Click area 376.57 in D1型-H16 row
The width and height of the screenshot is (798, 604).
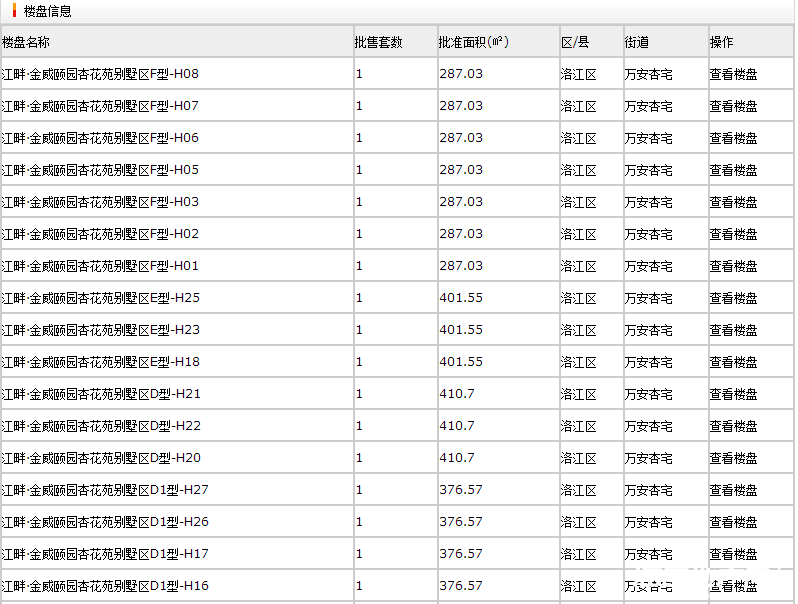click(x=461, y=586)
